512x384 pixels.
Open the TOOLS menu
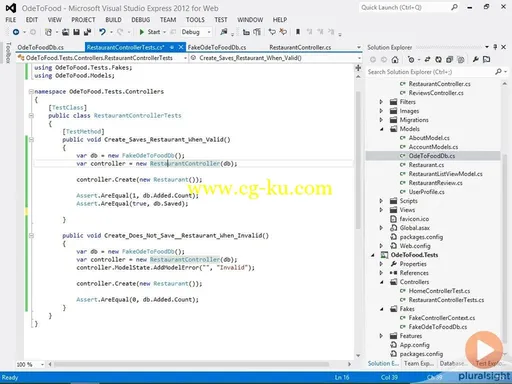pos(195,20)
